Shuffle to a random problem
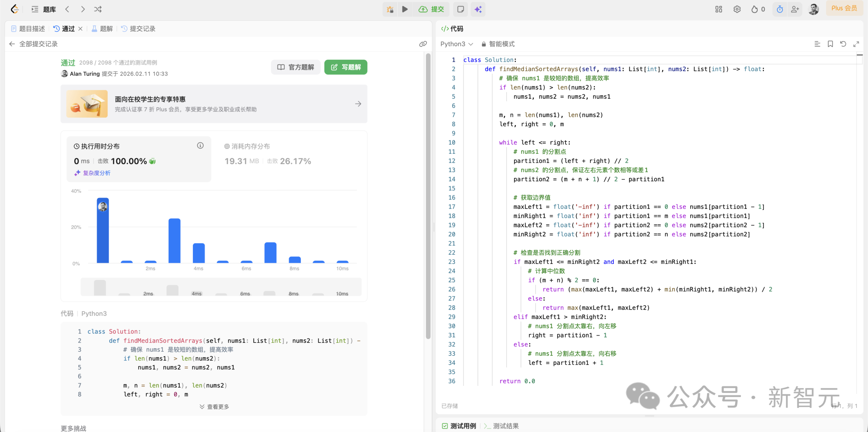The height and width of the screenshot is (432, 868). (x=98, y=9)
